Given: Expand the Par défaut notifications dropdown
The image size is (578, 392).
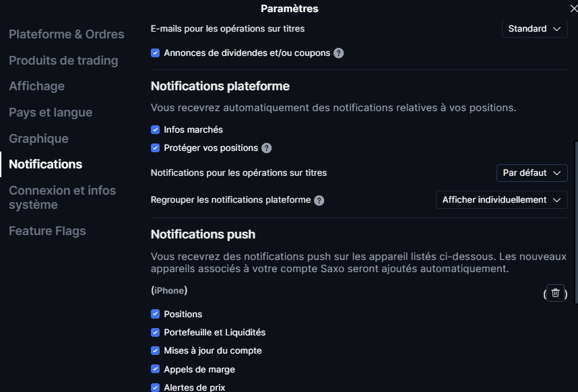Looking at the screenshot, I should pos(532,173).
